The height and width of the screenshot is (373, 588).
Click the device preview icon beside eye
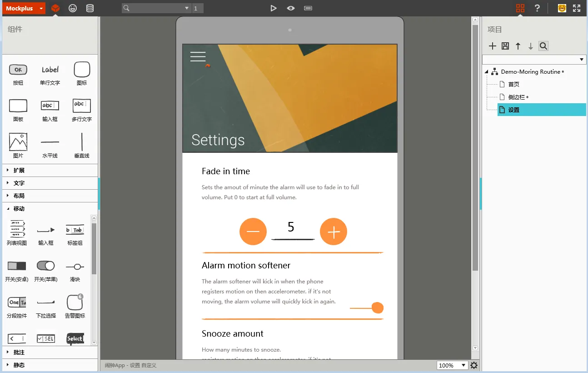tap(308, 8)
